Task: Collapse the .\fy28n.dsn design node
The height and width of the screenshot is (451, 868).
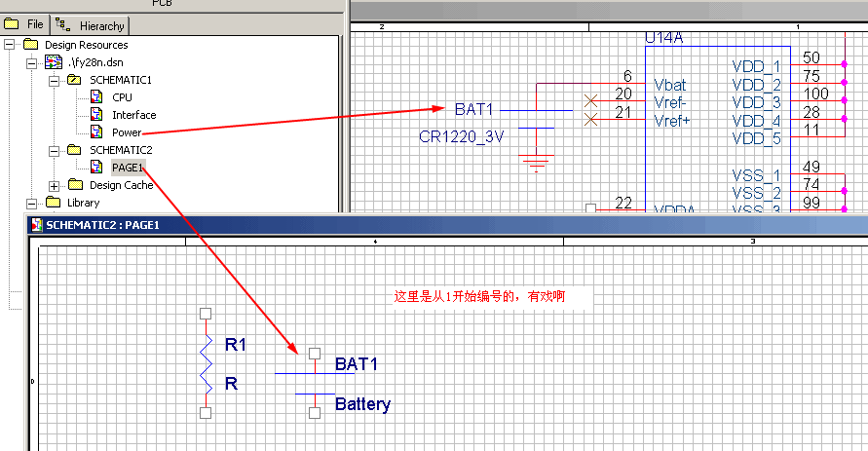Action: (31, 62)
